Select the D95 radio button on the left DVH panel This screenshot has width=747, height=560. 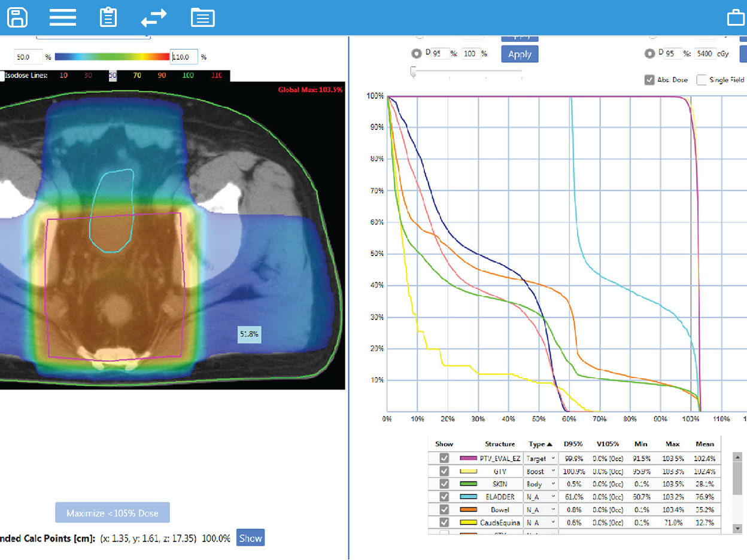(x=417, y=53)
